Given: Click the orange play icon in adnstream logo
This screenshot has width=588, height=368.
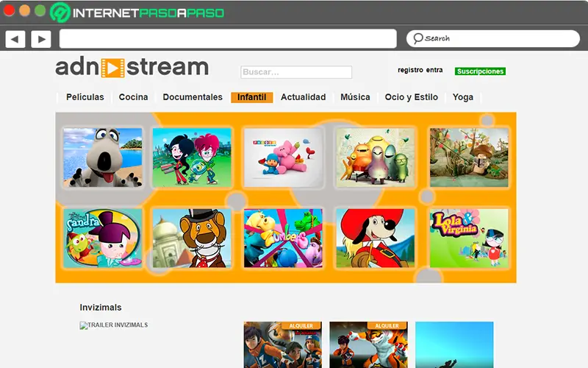Looking at the screenshot, I should coord(113,68).
